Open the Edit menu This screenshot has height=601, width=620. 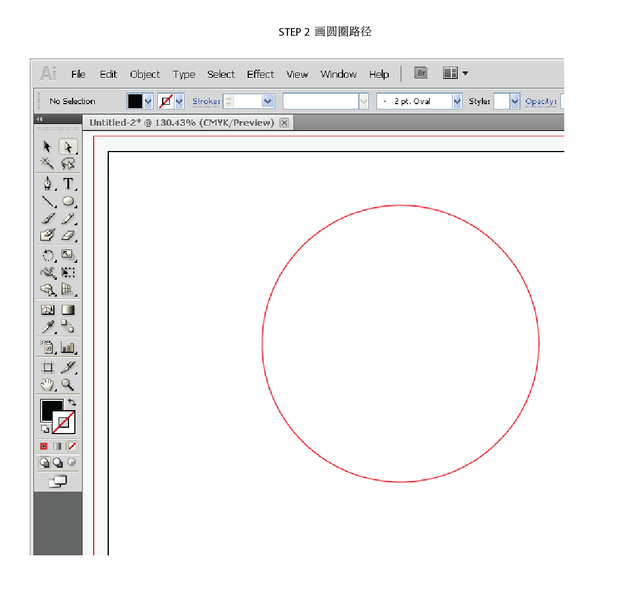108,74
